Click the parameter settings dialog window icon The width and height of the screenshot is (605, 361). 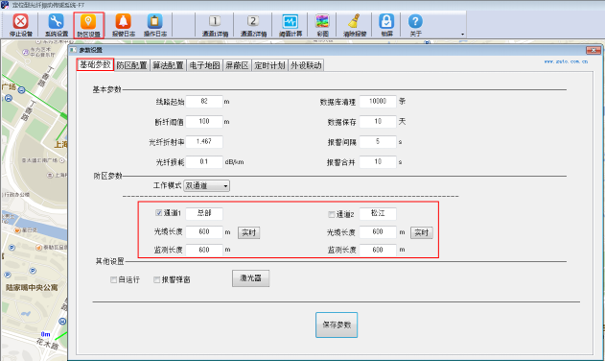(x=74, y=50)
